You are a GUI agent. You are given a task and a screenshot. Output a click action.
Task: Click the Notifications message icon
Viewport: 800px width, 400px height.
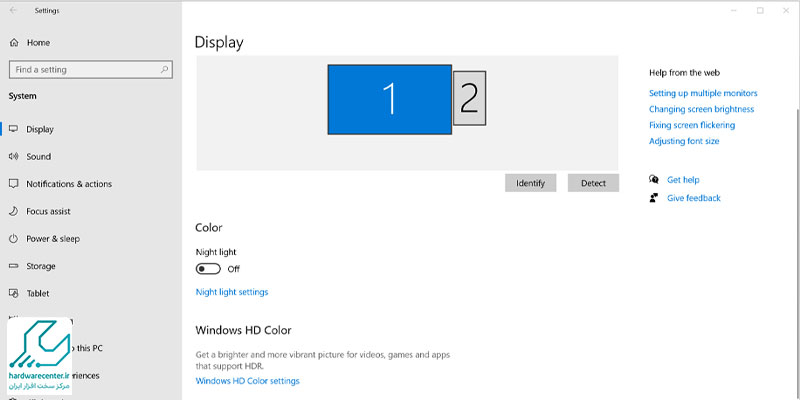click(x=14, y=184)
